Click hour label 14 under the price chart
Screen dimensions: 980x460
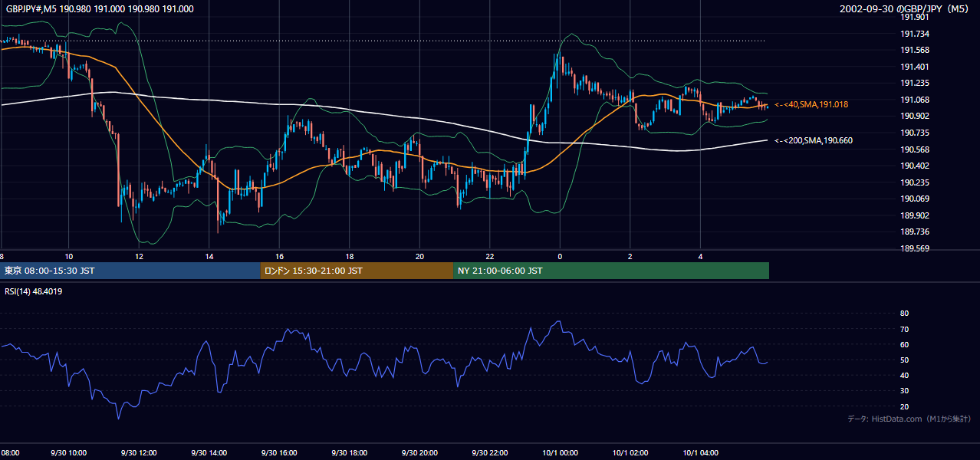pyautogui.click(x=209, y=257)
